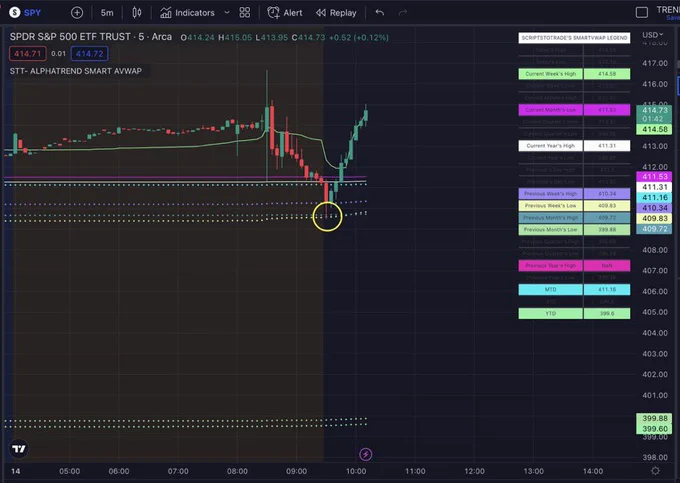The height and width of the screenshot is (483, 680).
Task: Open the USD currency dropdown
Action: click(x=653, y=35)
